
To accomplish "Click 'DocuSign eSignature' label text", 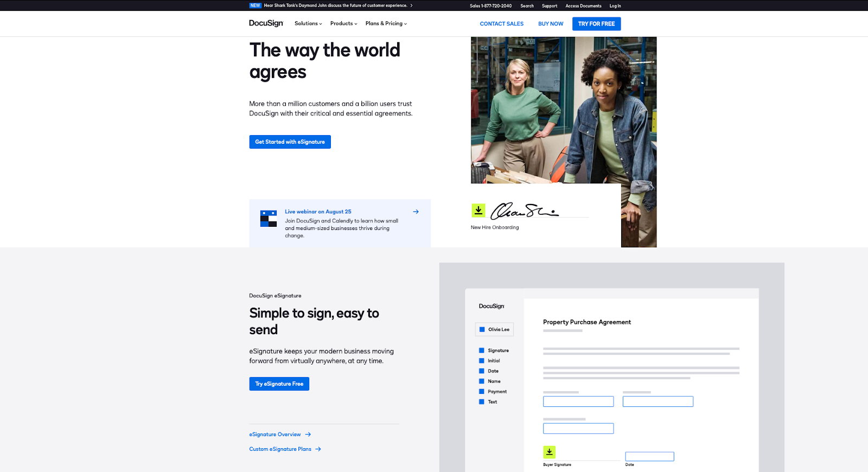I will (x=275, y=296).
